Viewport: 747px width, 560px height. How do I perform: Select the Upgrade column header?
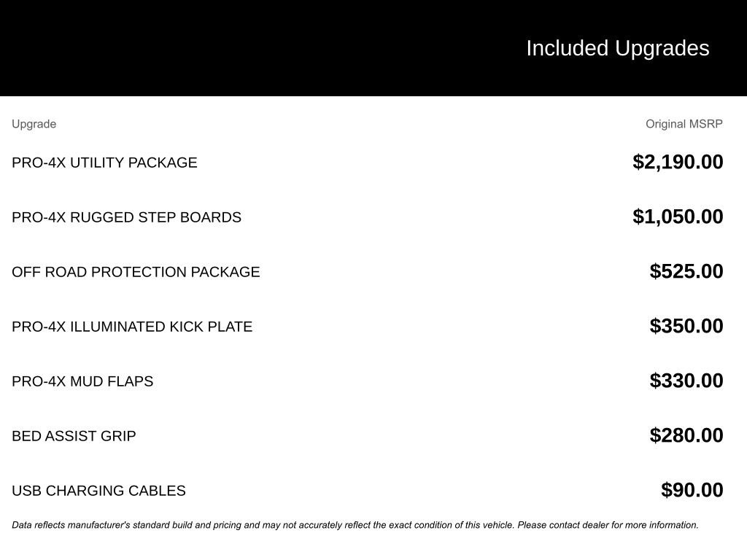coord(34,124)
